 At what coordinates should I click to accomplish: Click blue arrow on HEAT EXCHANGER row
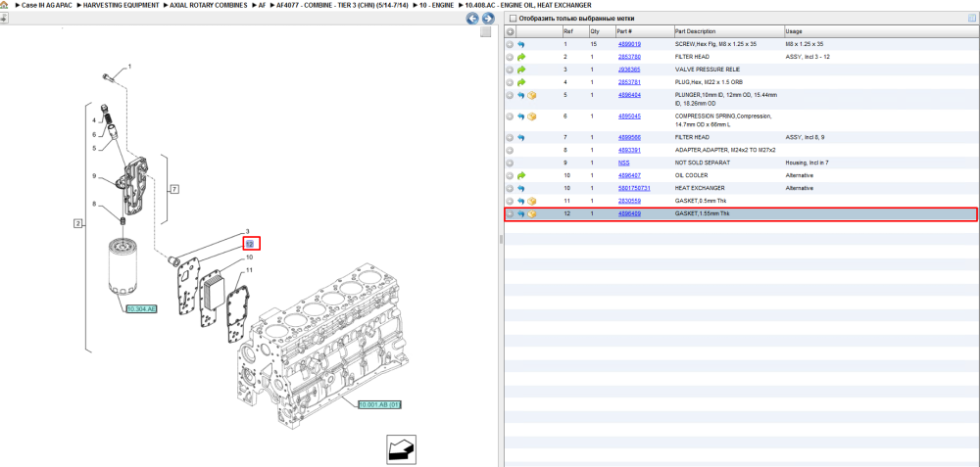[520, 188]
